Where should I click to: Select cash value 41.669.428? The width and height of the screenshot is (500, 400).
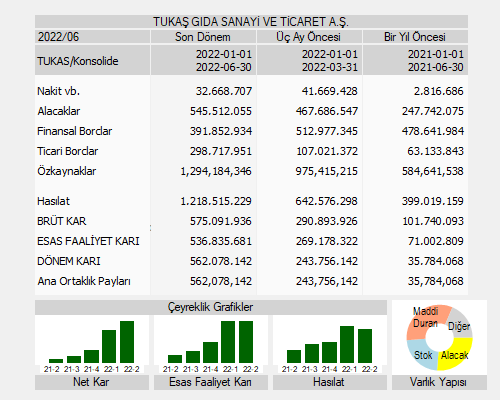tap(330, 91)
